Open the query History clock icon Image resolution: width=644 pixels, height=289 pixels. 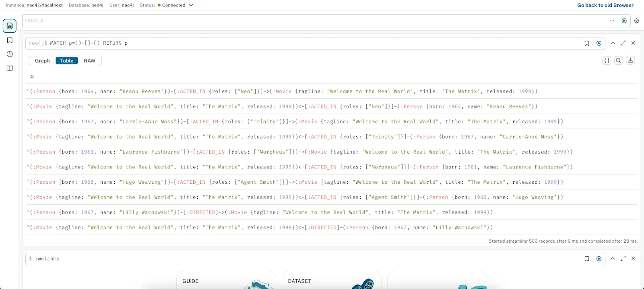[x=10, y=54]
